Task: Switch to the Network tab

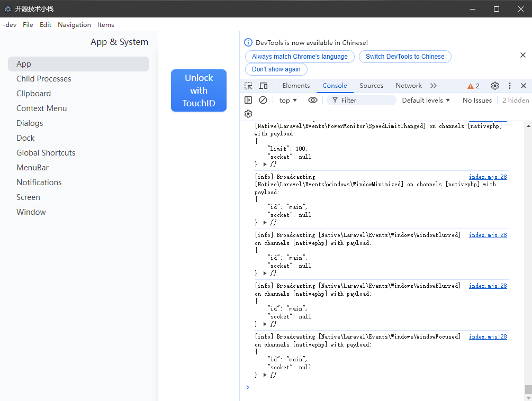Action: click(x=409, y=86)
